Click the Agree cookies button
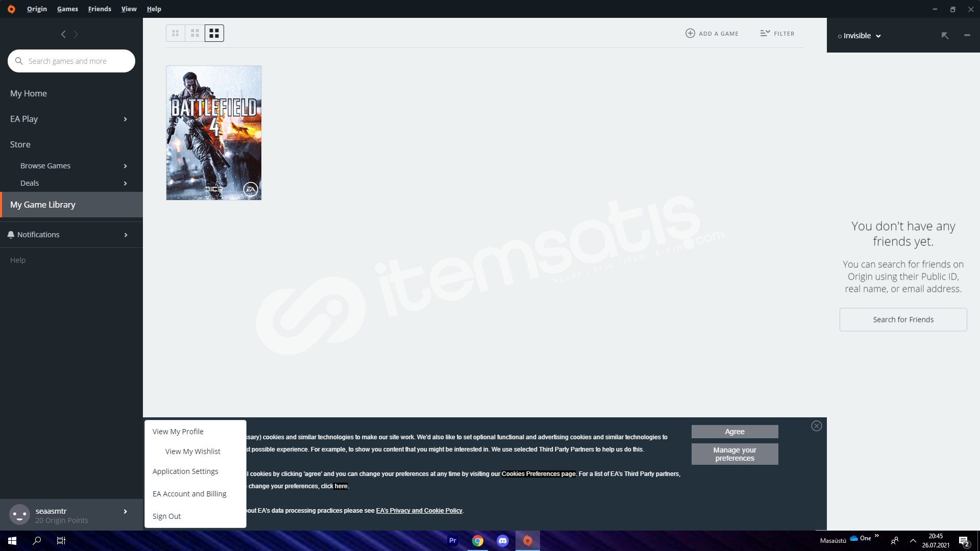The image size is (980, 551). click(x=735, y=432)
